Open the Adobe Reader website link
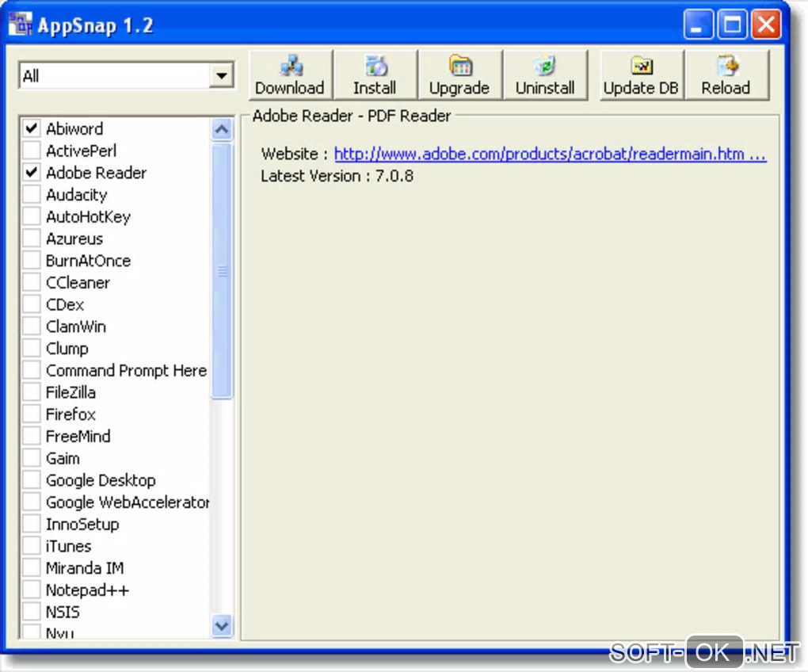 tap(550, 154)
